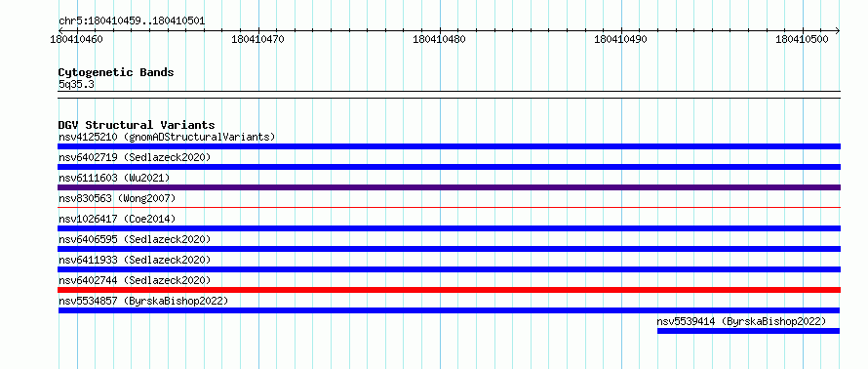
Task: Click the nsv6402719 blue variant bar
Action: coord(449,167)
